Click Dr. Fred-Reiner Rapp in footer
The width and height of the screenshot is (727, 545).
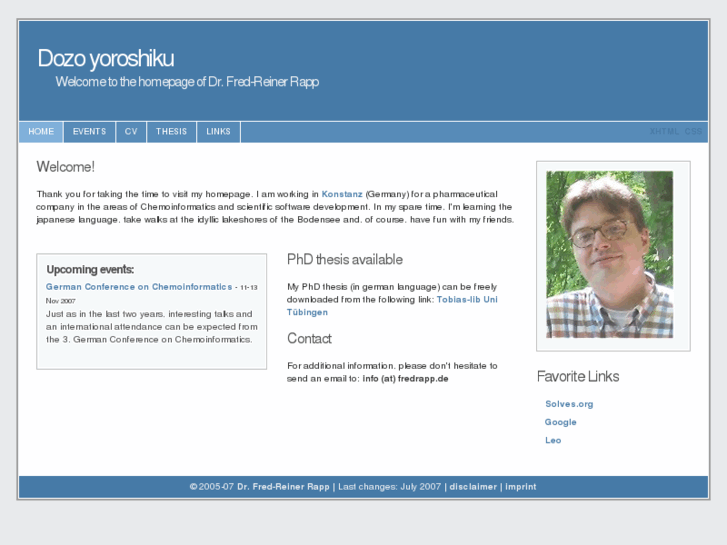pos(283,487)
